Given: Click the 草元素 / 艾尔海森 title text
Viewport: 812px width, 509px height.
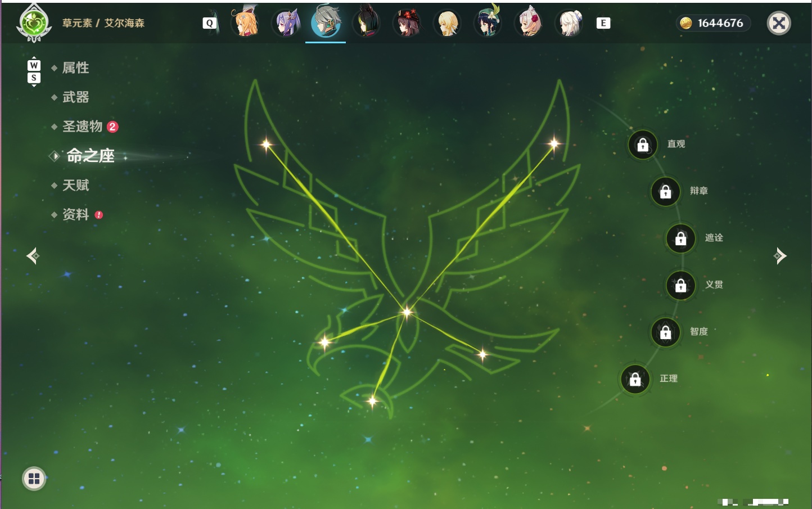Looking at the screenshot, I should coord(103,23).
